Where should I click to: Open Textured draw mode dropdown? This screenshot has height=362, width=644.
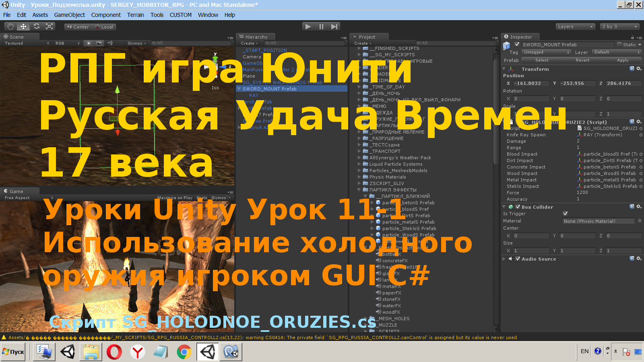pos(27,43)
